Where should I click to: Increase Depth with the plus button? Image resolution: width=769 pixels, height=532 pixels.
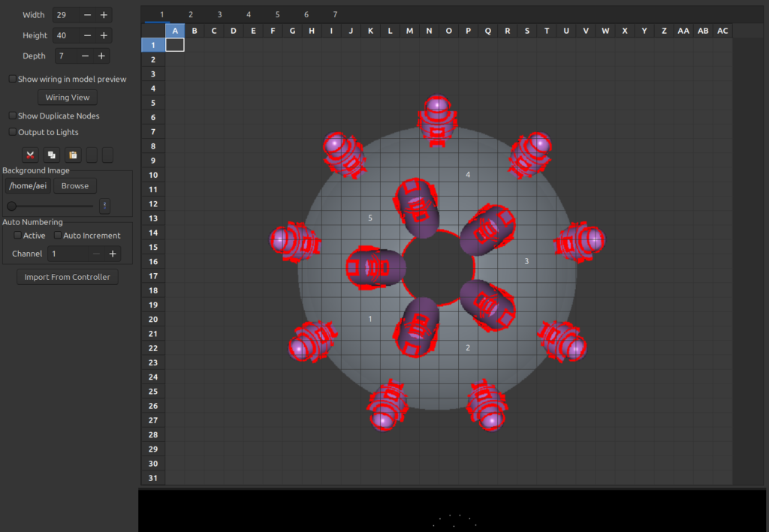[x=101, y=56]
